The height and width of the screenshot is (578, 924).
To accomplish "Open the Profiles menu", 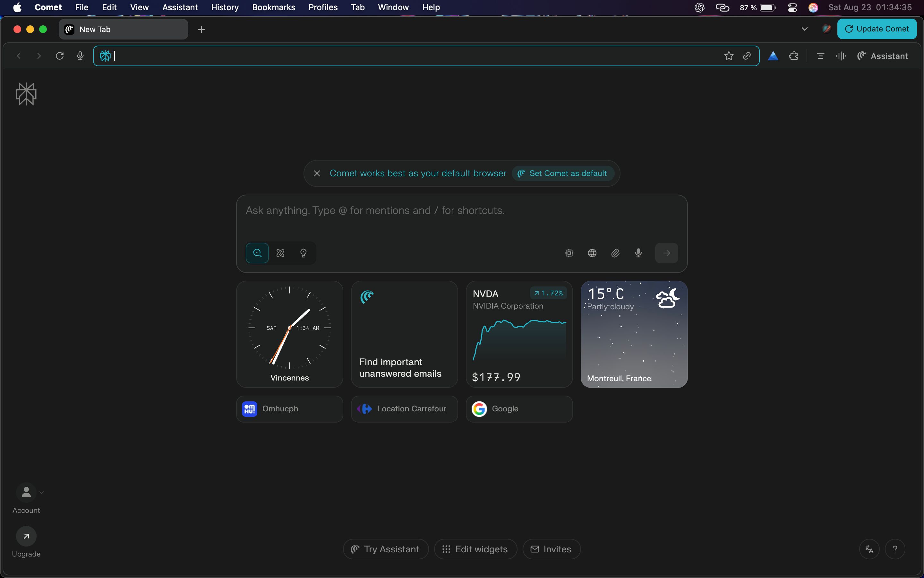I will 323,7.
